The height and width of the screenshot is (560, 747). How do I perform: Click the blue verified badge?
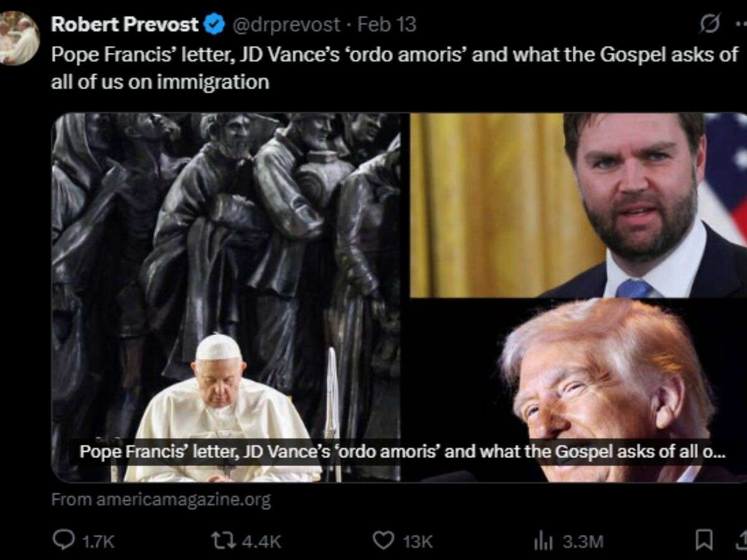click(215, 25)
